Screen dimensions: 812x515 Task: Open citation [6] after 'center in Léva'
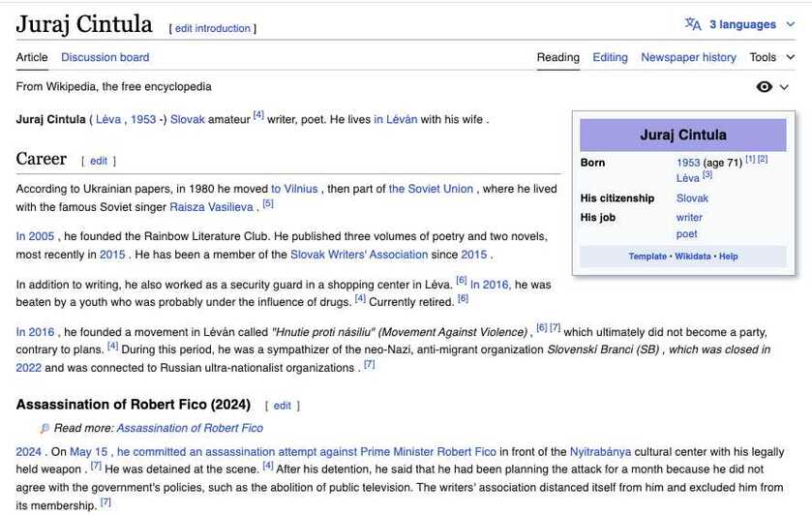[462, 281]
